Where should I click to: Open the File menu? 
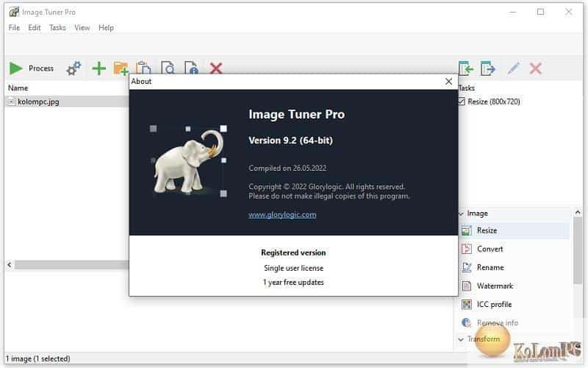click(14, 28)
